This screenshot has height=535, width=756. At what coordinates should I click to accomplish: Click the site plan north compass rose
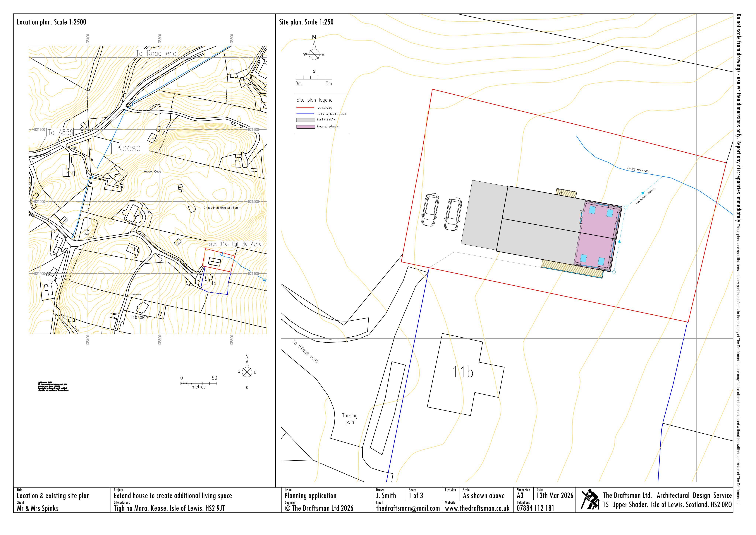point(315,54)
